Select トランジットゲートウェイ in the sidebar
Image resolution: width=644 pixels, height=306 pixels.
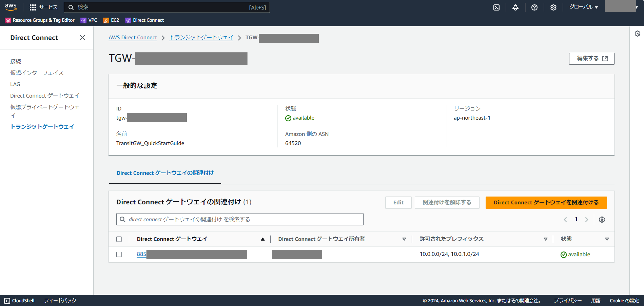pyautogui.click(x=42, y=127)
